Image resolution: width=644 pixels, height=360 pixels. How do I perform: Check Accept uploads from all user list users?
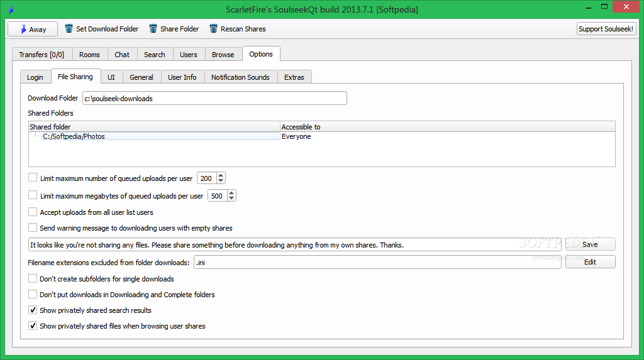(33, 212)
